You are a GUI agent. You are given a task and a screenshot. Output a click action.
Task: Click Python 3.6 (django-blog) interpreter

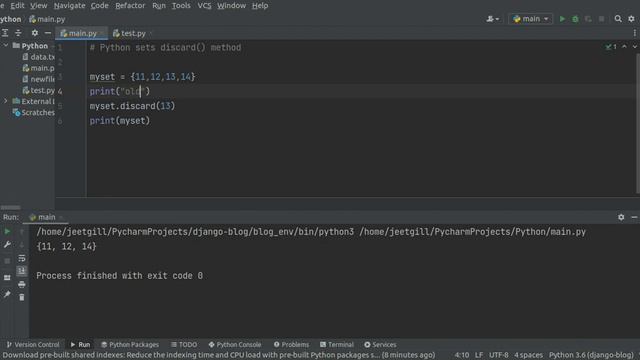(x=591, y=355)
